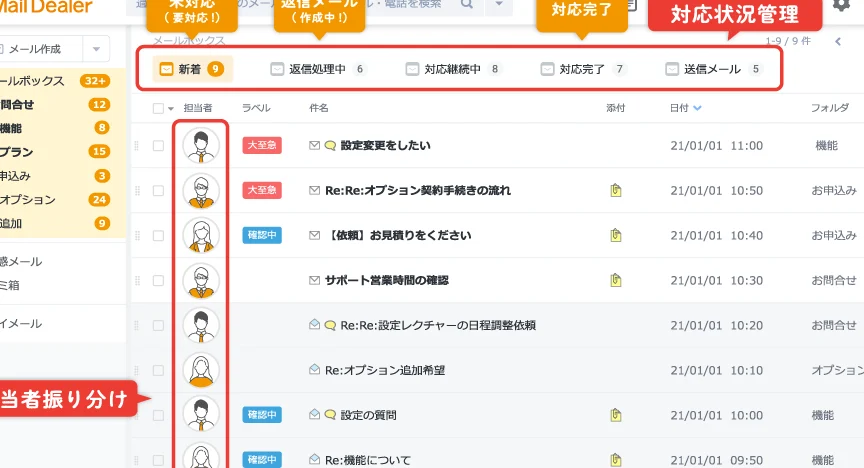Open the select-all checkbox dropdown arrow
The image size is (864, 468).
coord(171,108)
